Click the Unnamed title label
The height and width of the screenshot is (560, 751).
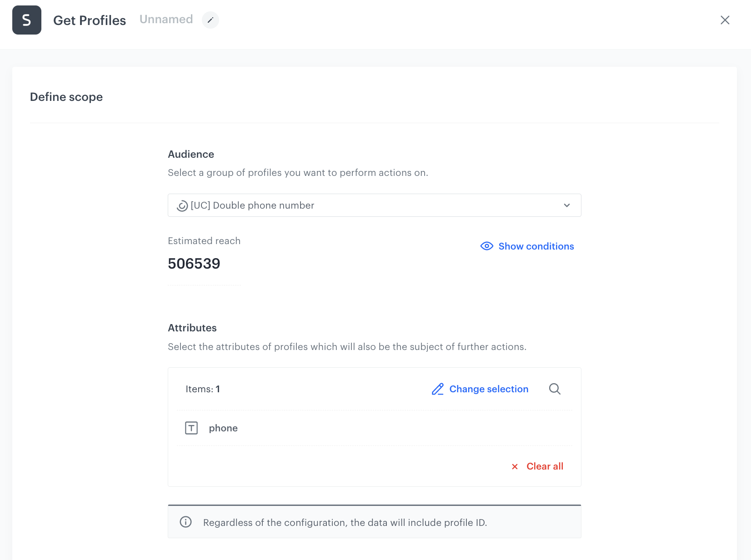tap(166, 19)
